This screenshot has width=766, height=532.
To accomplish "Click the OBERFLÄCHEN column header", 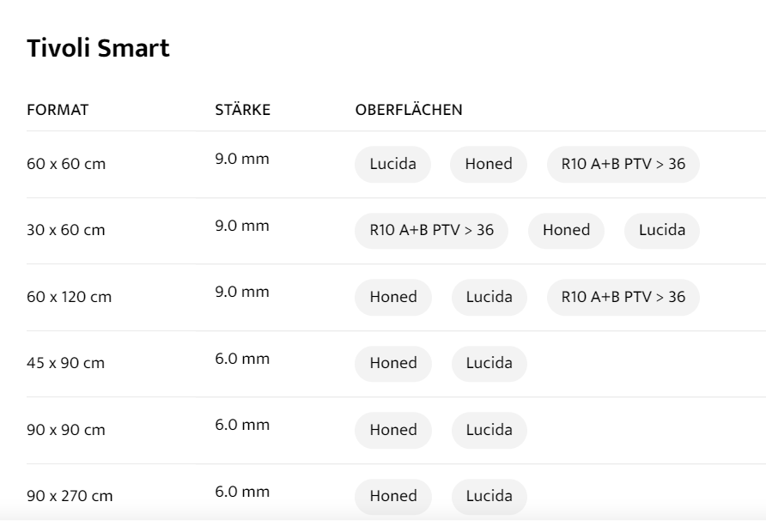I will [409, 110].
